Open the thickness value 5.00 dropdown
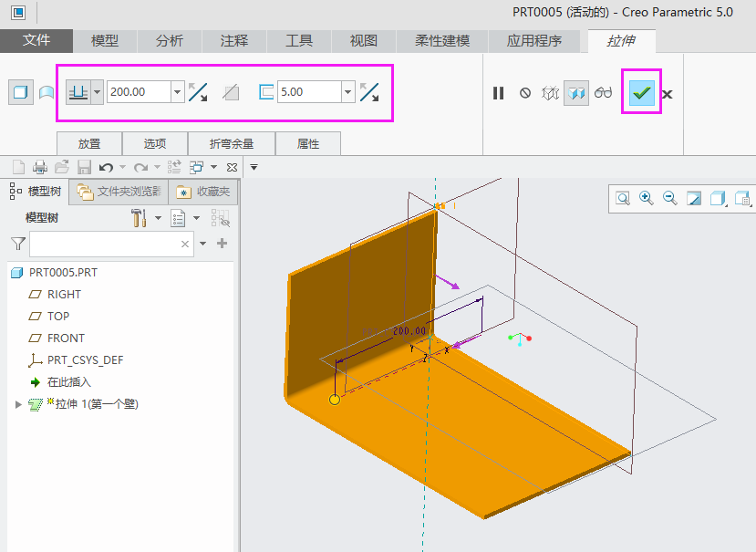The image size is (756, 552). [347, 92]
